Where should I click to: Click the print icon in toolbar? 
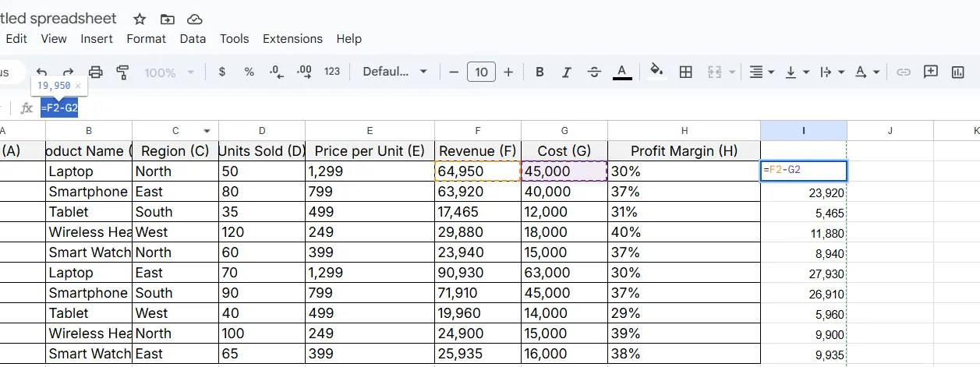tap(96, 72)
